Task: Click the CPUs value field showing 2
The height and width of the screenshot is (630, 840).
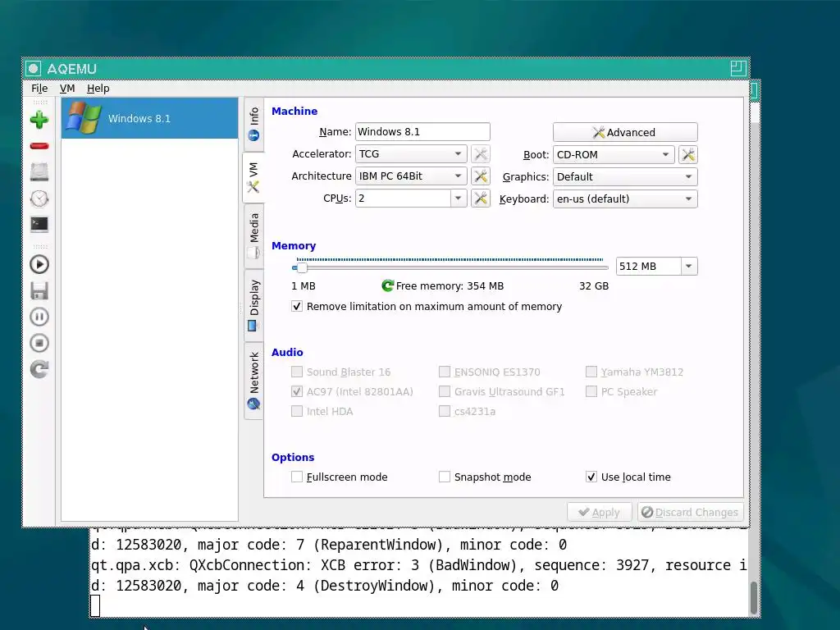Action: click(x=403, y=199)
